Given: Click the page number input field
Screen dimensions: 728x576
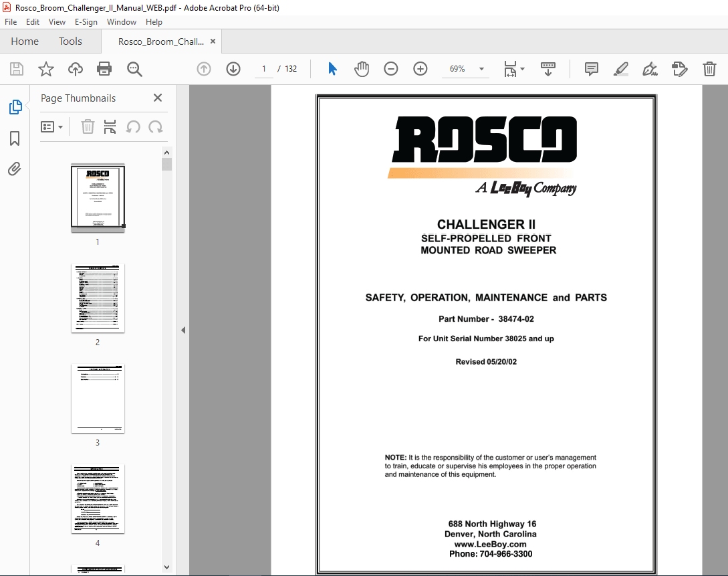Looking at the screenshot, I should coord(263,68).
